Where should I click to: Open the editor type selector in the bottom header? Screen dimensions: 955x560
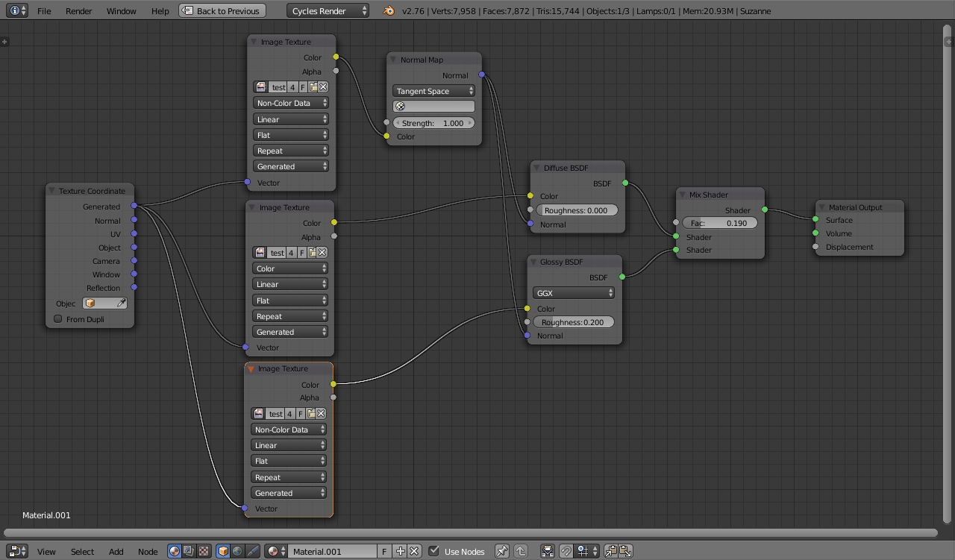18,551
